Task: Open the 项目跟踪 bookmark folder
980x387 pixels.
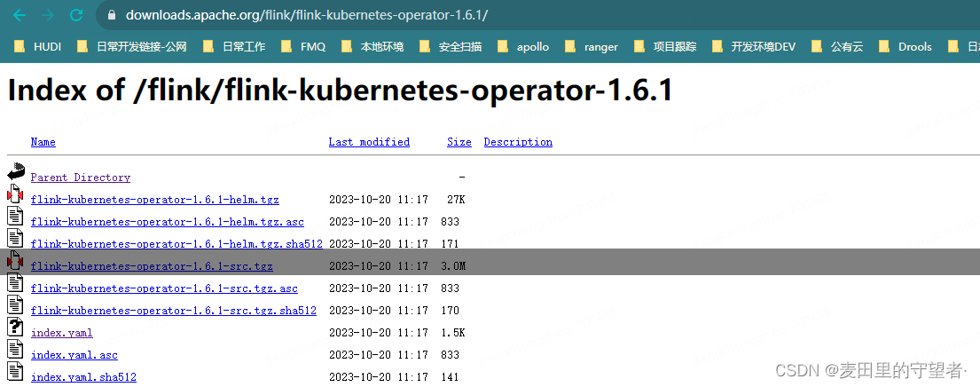Action: pyautogui.click(x=665, y=46)
